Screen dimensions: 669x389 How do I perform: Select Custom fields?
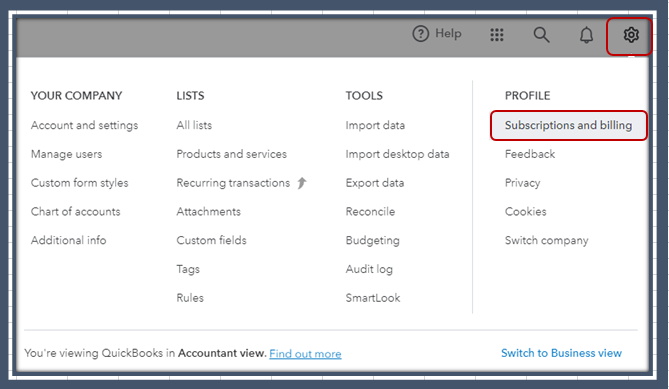pyautogui.click(x=212, y=240)
